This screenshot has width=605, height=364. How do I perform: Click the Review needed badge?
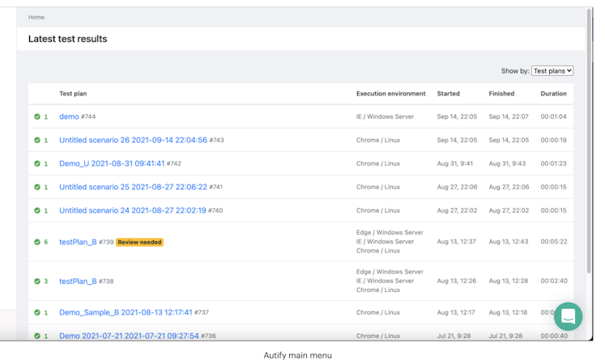point(139,242)
